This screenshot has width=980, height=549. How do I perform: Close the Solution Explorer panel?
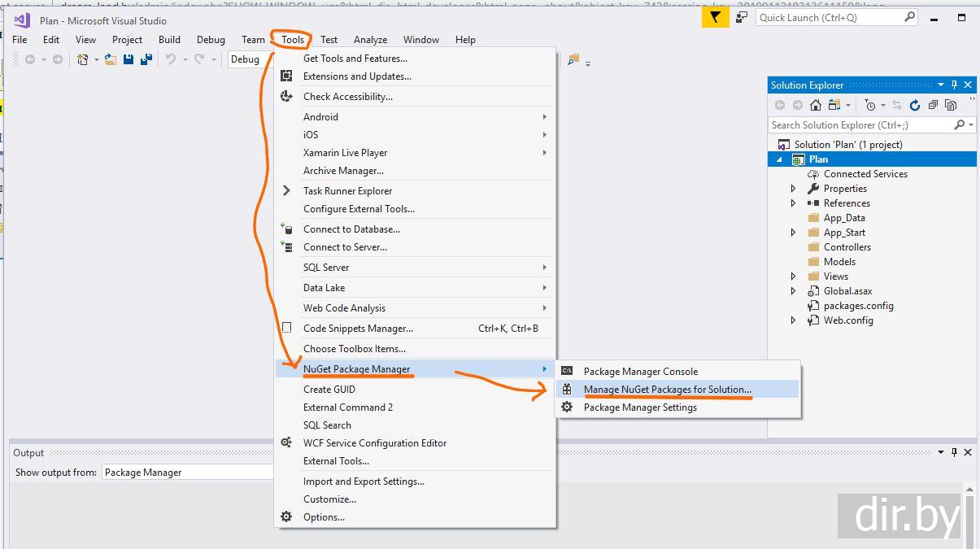pyautogui.click(x=968, y=85)
